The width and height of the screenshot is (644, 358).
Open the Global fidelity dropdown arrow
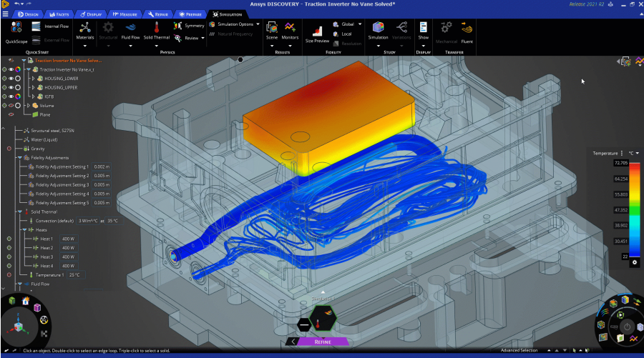[x=360, y=24]
